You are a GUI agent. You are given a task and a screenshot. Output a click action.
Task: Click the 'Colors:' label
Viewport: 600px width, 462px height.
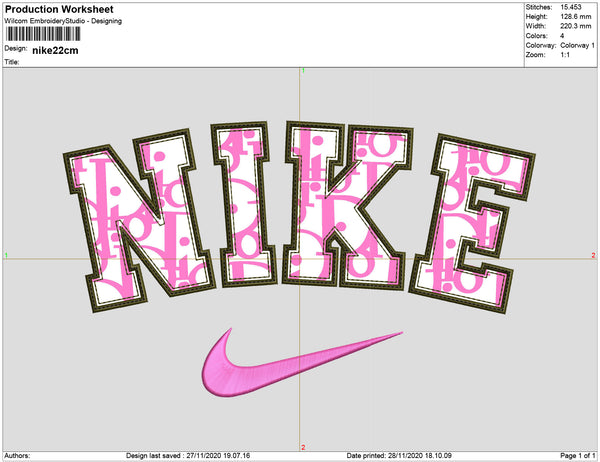pyautogui.click(x=536, y=36)
